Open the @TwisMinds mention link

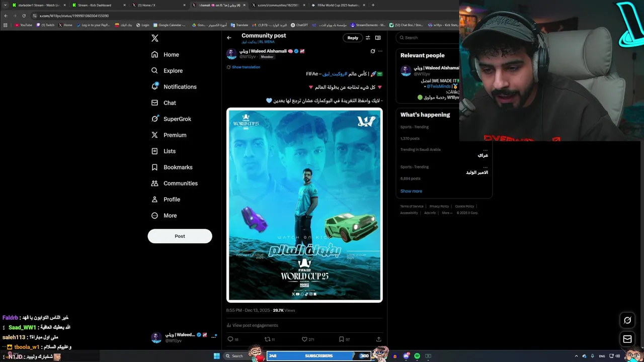coord(438,86)
